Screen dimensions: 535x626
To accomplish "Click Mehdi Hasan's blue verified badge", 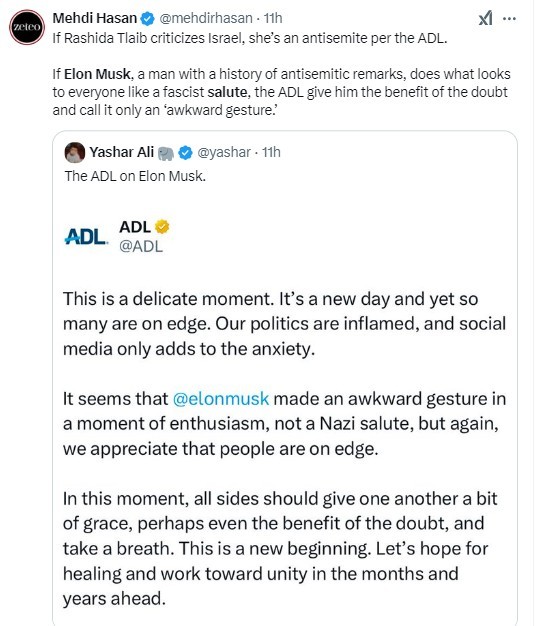I will point(148,19).
